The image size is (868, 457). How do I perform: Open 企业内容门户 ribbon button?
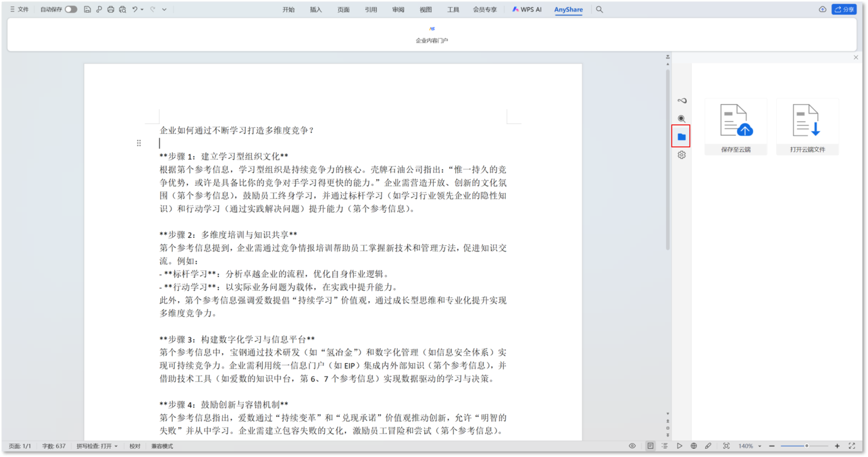pyautogui.click(x=432, y=34)
